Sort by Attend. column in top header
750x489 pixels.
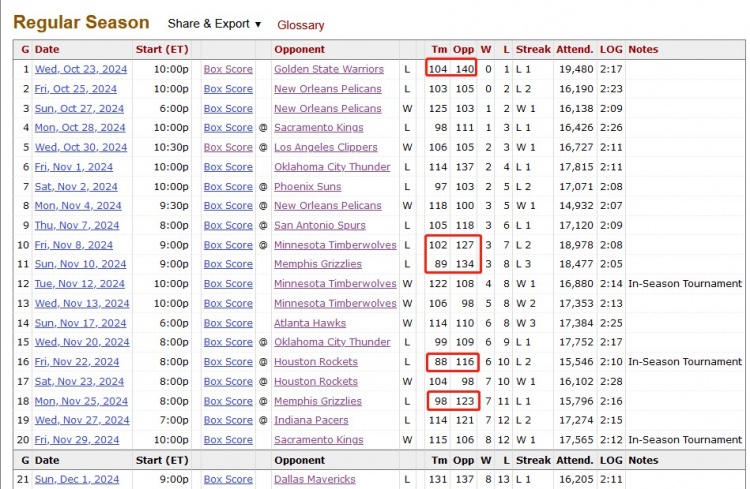(576, 49)
